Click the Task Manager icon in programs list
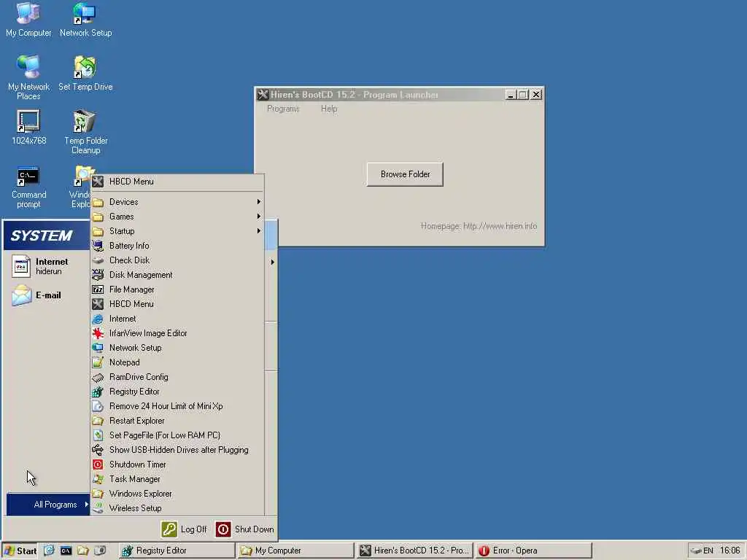 click(x=98, y=479)
